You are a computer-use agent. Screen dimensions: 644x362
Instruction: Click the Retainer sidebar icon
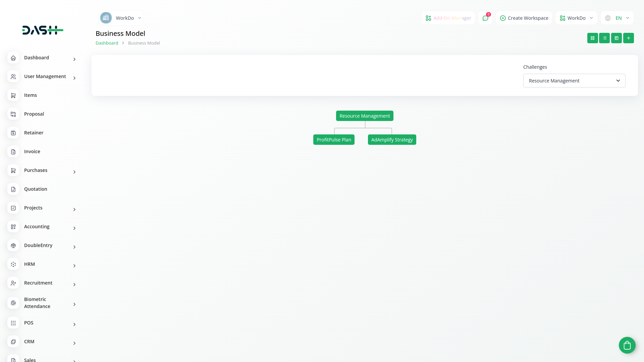coord(13,133)
